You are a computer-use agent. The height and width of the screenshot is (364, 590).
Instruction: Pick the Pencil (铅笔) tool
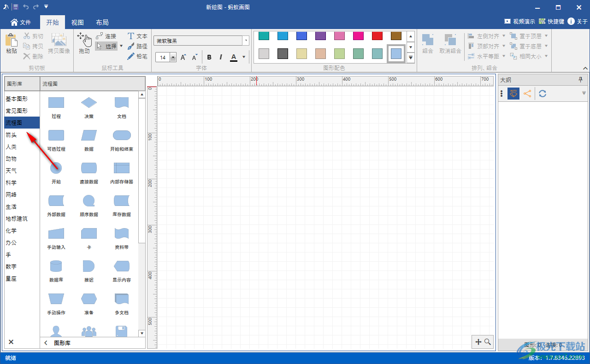[x=137, y=56]
